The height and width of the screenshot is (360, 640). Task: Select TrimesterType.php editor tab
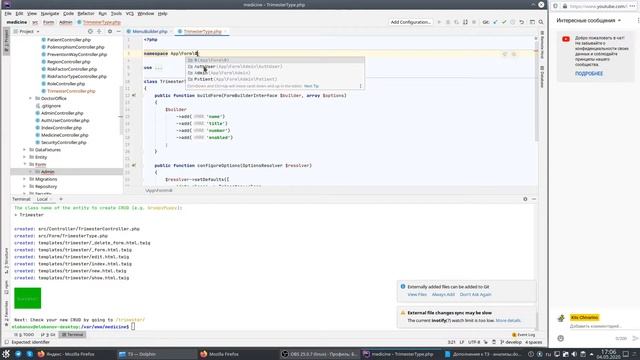(x=202, y=31)
